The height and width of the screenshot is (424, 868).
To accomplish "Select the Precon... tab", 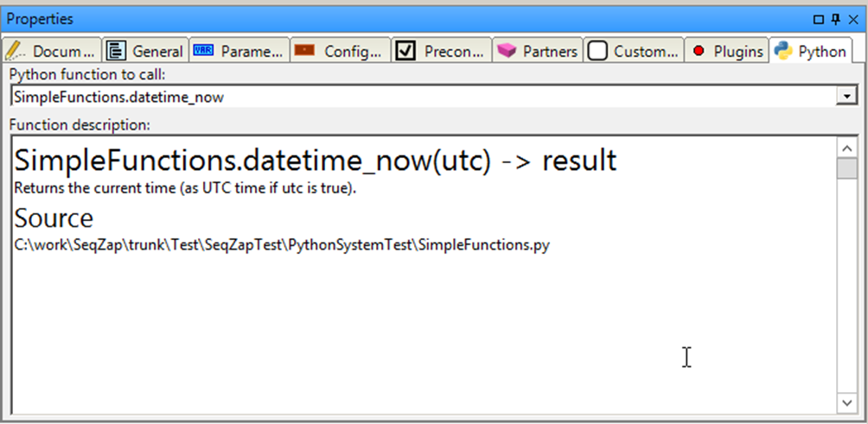I will click(x=442, y=51).
